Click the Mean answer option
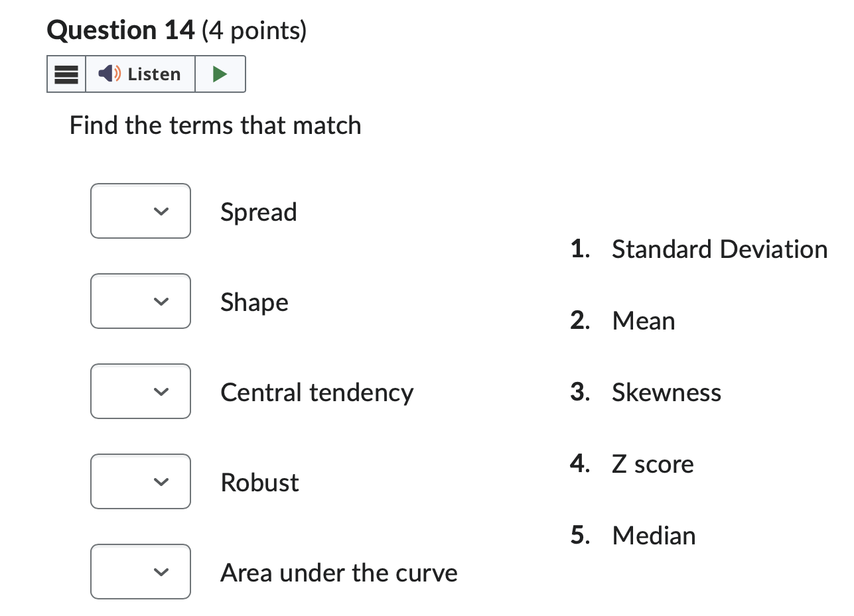This screenshot has height=616, width=854. 643,320
